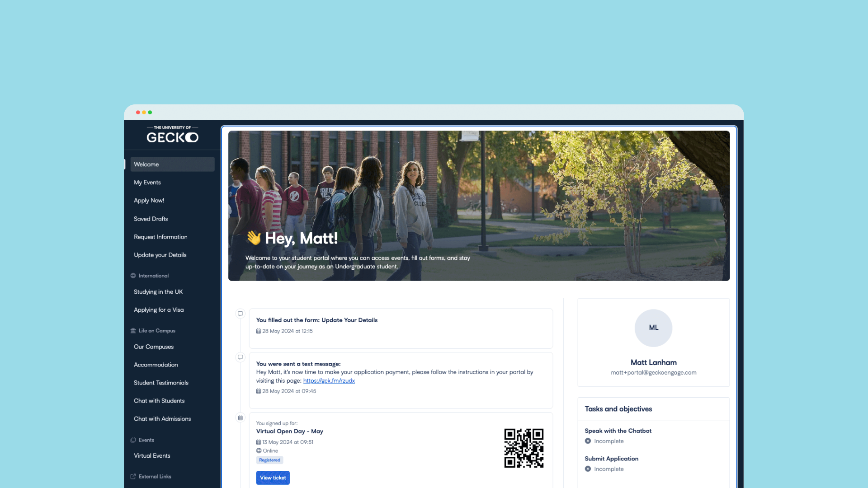Click the external link icon near External Links
This screenshot has height=488, width=868.
pyautogui.click(x=133, y=476)
